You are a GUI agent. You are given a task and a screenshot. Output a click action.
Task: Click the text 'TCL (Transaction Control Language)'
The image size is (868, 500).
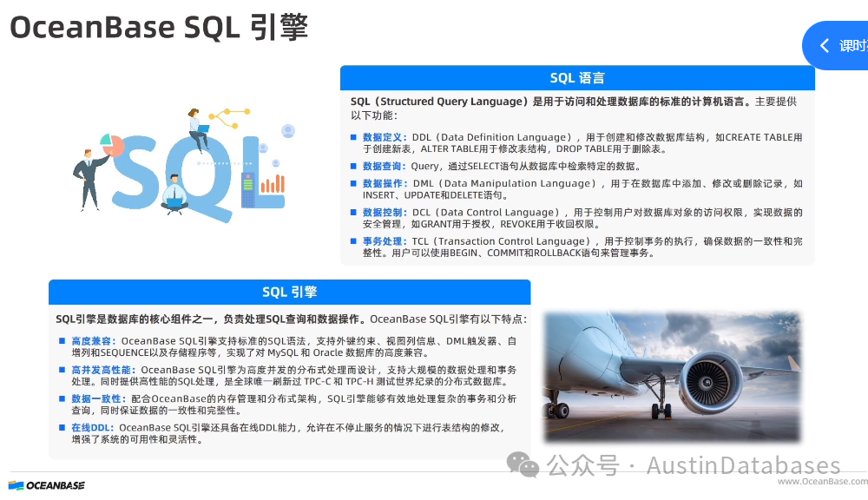tap(503, 240)
